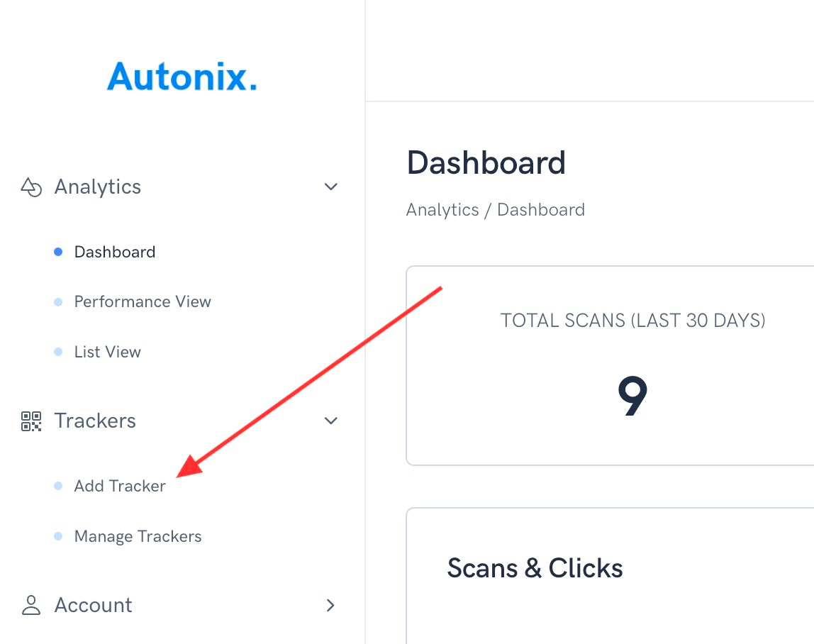Click the Performance View bullet dot

[58, 301]
